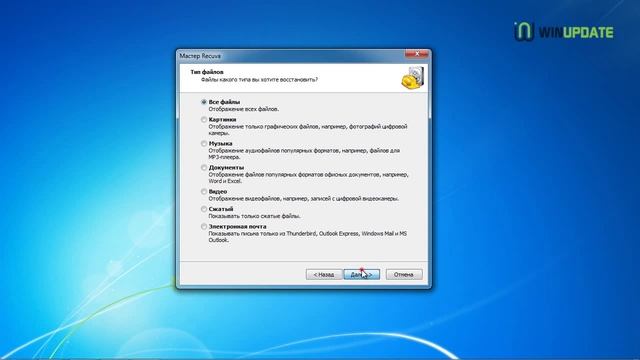
Task: Click "Файлы какого типа вы хотите восстановить?" text
Action: [x=259, y=80]
